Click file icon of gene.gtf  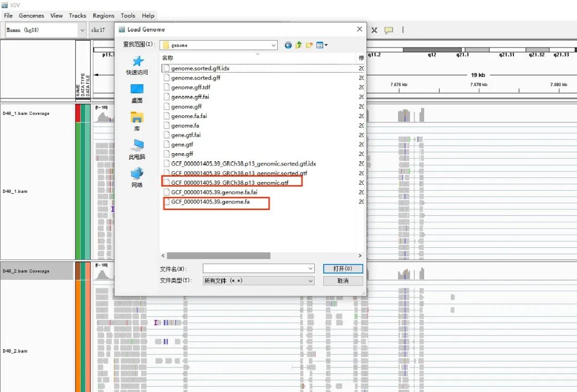tap(166, 145)
